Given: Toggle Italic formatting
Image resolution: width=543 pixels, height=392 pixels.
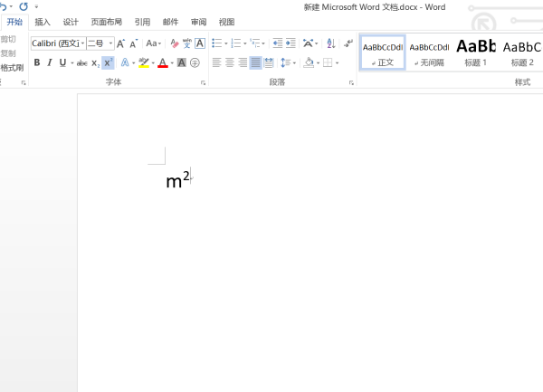Looking at the screenshot, I should point(50,62).
